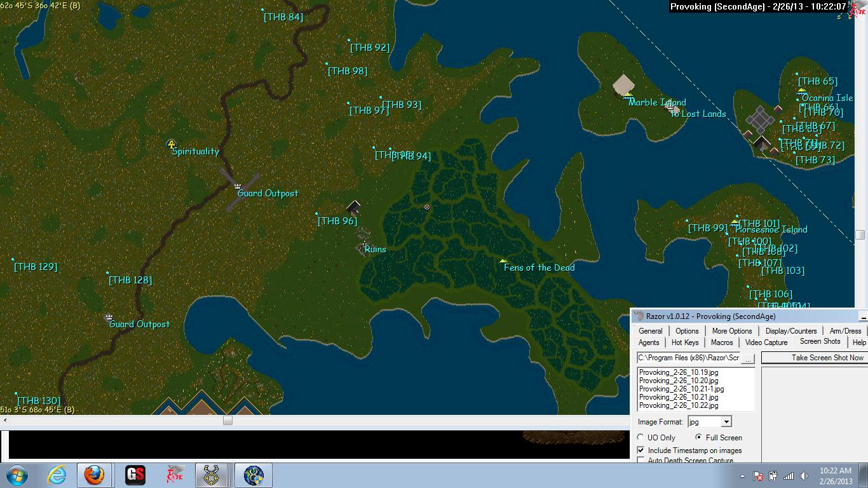Click the Fens of the Dead marker

click(x=503, y=261)
